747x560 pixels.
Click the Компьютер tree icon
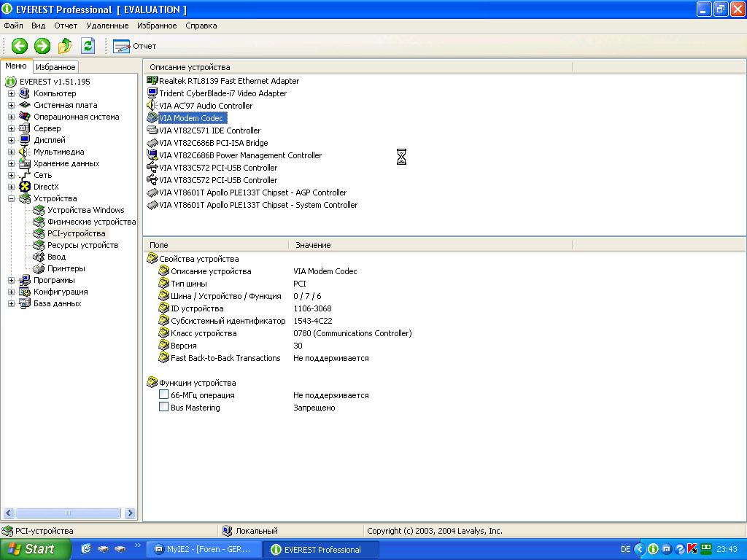(x=24, y=93)
